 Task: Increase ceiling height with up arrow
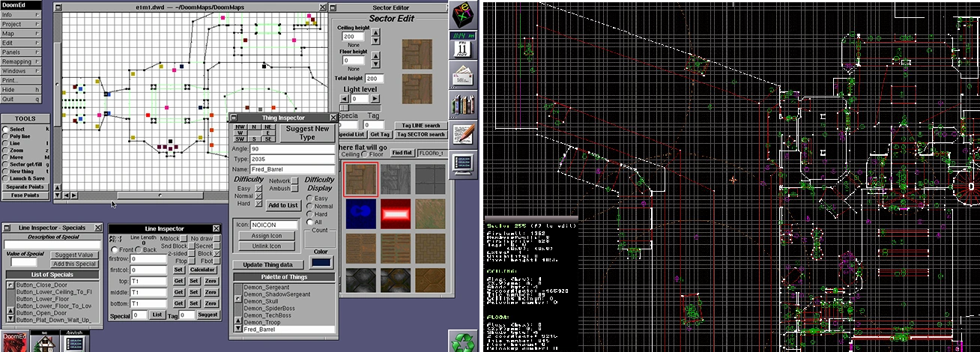click(x=376, y=32)
